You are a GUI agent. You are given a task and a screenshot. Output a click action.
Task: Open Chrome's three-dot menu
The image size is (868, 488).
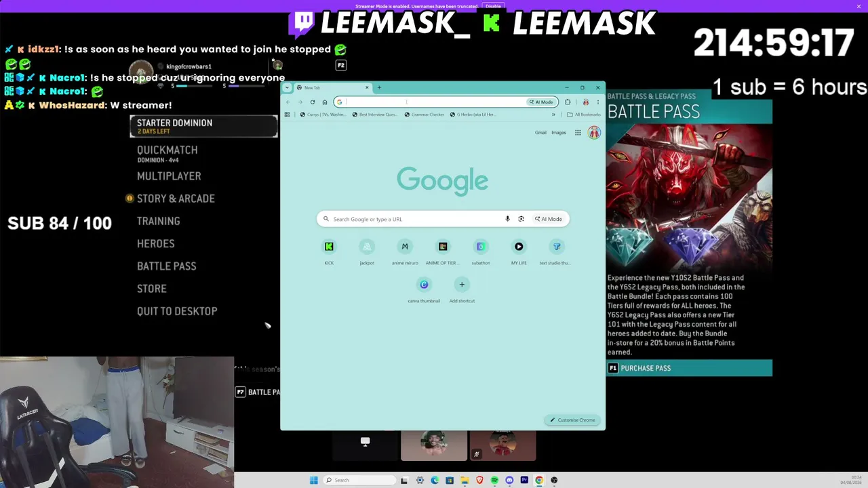tap(597, 102)
